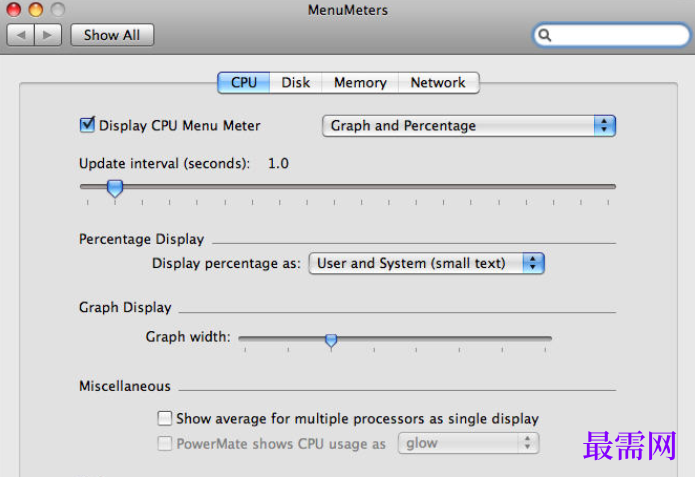Click the back navigation arrow

tap(20, 35)
